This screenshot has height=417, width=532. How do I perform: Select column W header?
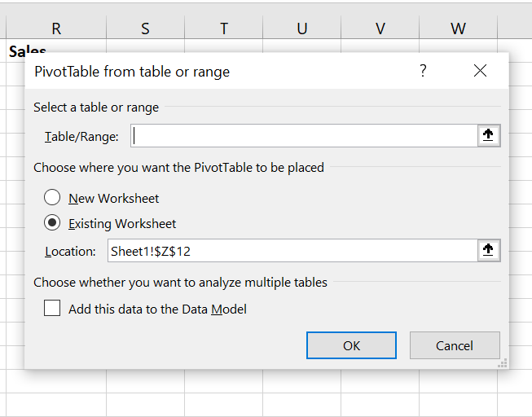click(x=458, y=29)
